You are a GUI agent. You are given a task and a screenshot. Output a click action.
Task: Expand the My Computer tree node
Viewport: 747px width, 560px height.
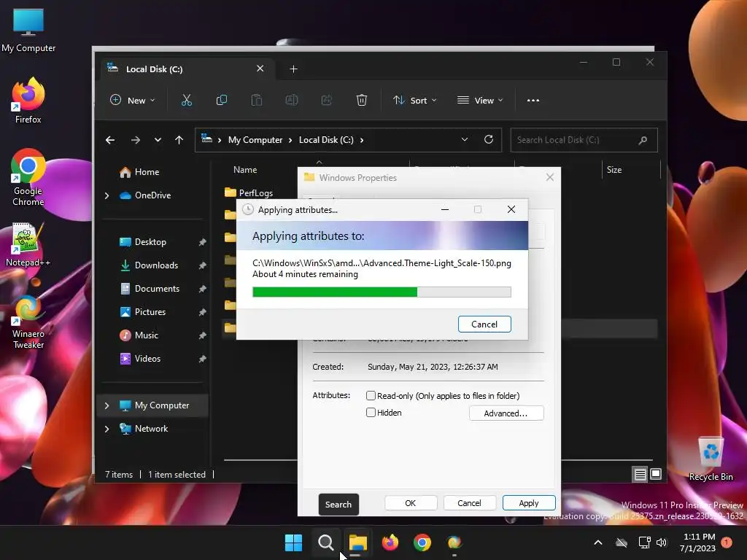107,405
